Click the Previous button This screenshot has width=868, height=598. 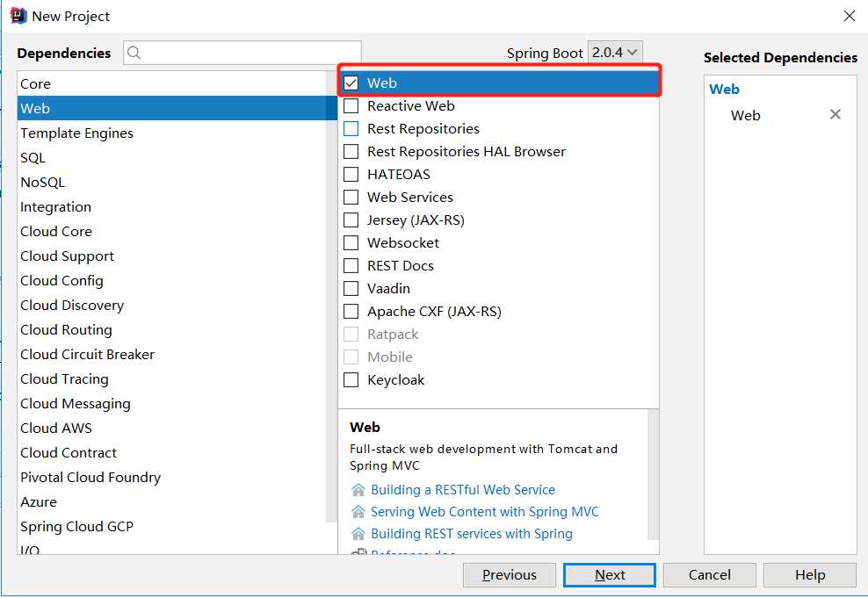510,575
